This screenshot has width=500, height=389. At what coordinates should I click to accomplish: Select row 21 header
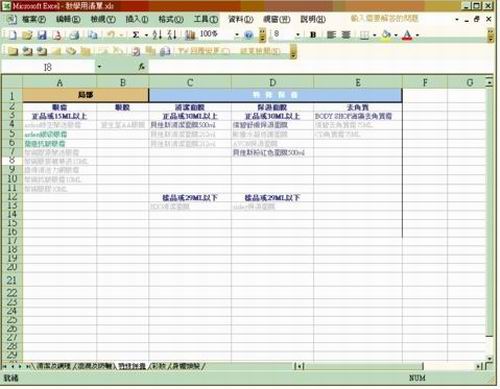12,280
